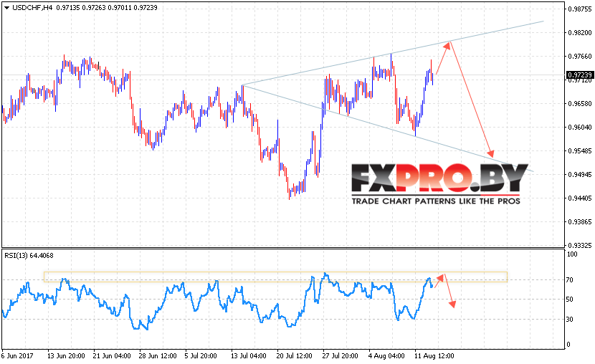The height and width of the screenshot is (364, 595).
Task: Click the 0.94945 price axis label
Action: (x=580, y=174)
